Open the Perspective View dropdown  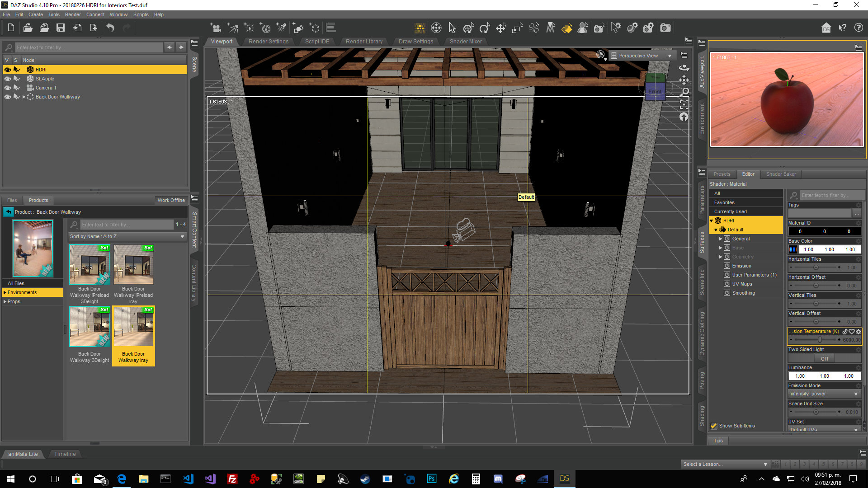pyautogui.click(x=642, y=56)
